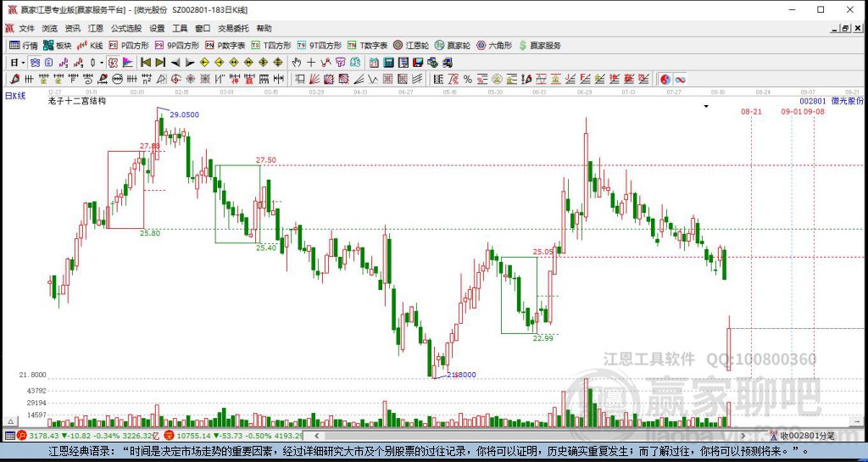Open the calendar date icon
868x462 pixels.
374,63
